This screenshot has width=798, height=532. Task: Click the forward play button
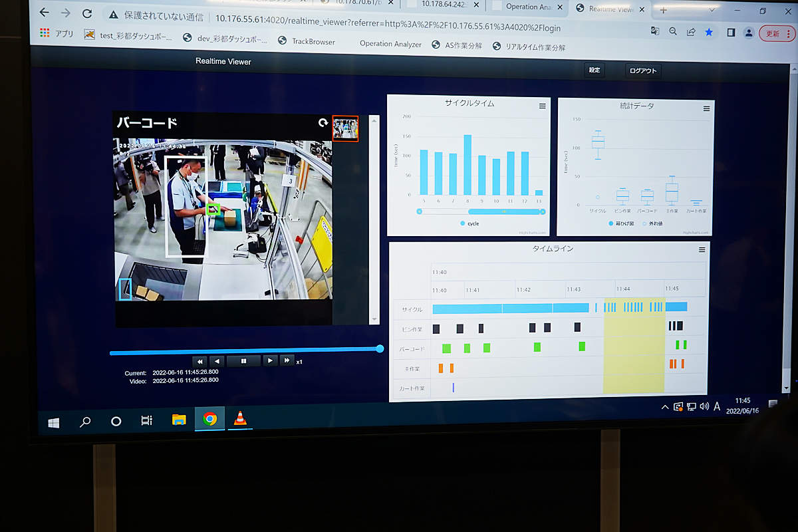270,360
